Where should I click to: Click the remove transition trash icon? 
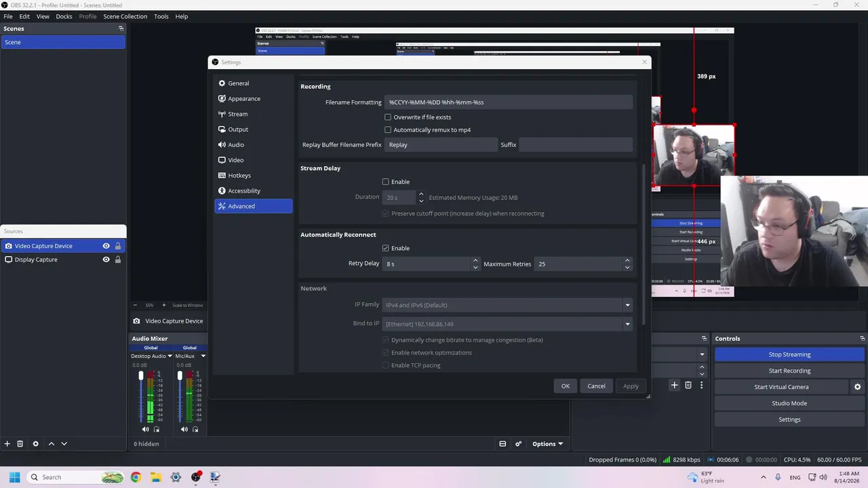pyautogui.click(x=688, y=385)
